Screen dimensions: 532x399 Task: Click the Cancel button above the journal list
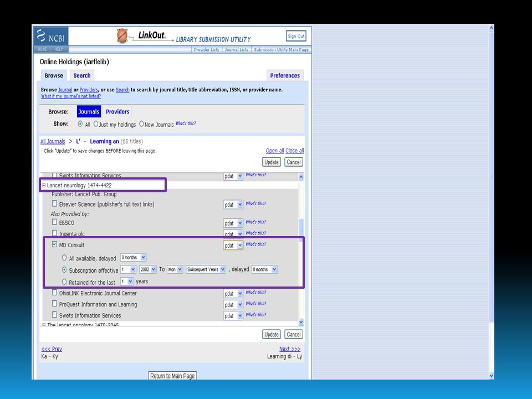click(294, 162)
